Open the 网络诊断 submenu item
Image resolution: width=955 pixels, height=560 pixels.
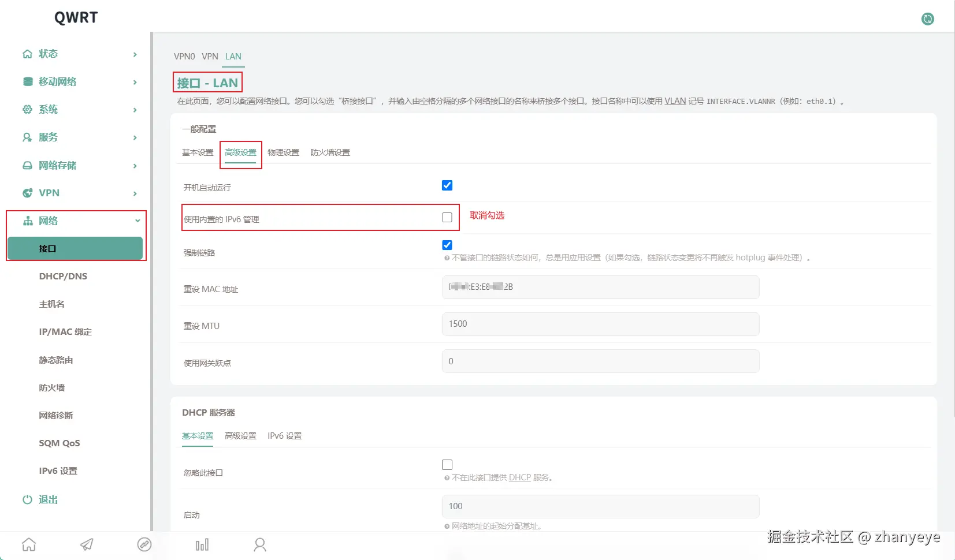pos(55,415)
